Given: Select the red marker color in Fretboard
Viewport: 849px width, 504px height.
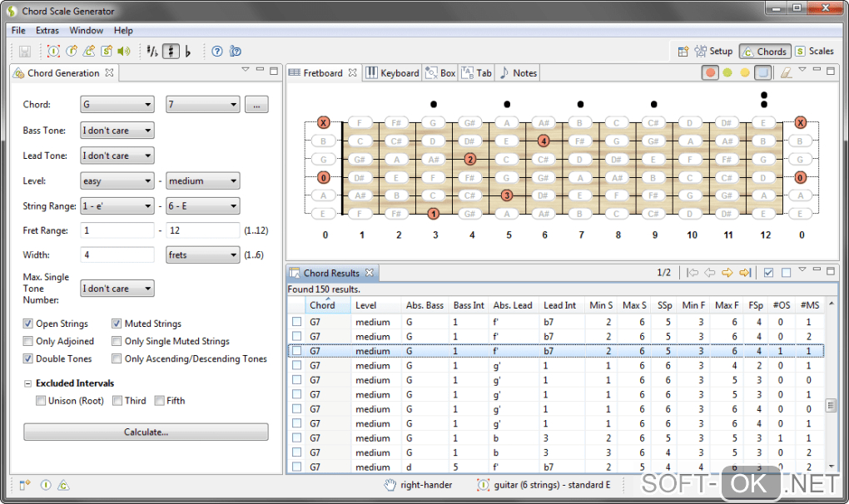Looking at the screenshot, I should (x=710, y=72).
